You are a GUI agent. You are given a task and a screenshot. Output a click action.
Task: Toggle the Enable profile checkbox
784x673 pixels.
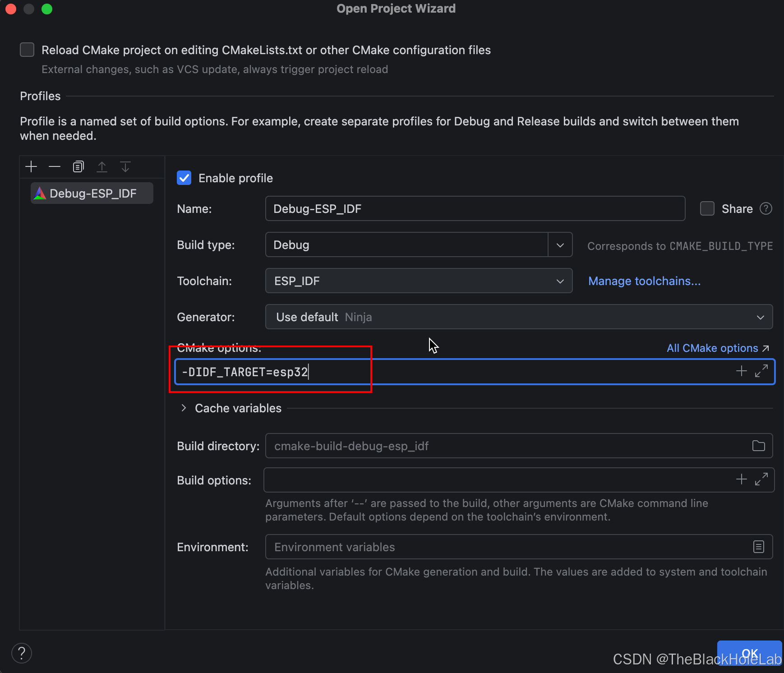tap(184, 178)
